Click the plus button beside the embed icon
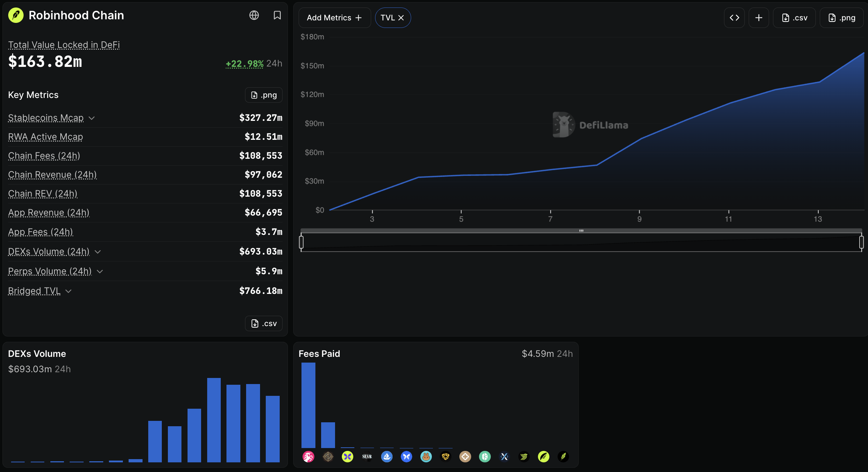The width and height of the screenshot is (868, 472). point(759,18)
